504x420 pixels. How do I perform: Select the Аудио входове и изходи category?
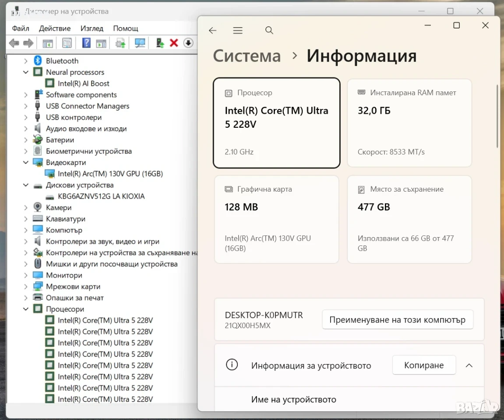tap(86, 129)
